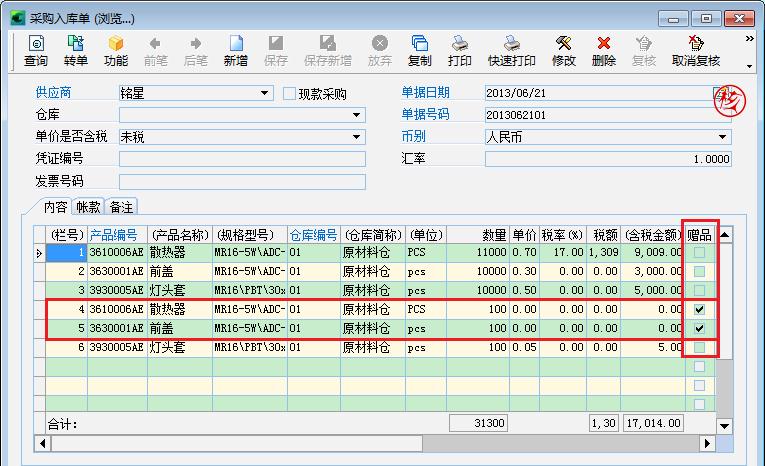Viewport: 765px width, 466px height.
Task: Click the 保存 save icon
Action: pos(276,51)
